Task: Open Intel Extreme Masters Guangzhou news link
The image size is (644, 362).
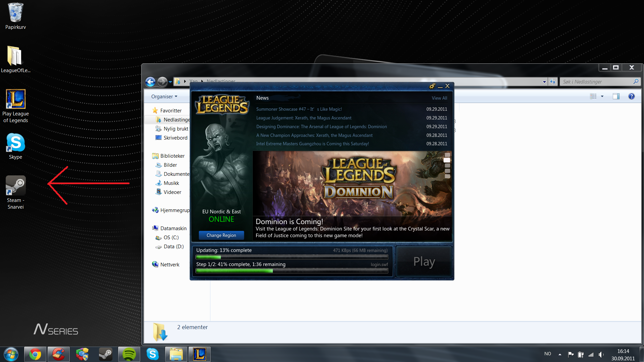Action: (312, 144)
